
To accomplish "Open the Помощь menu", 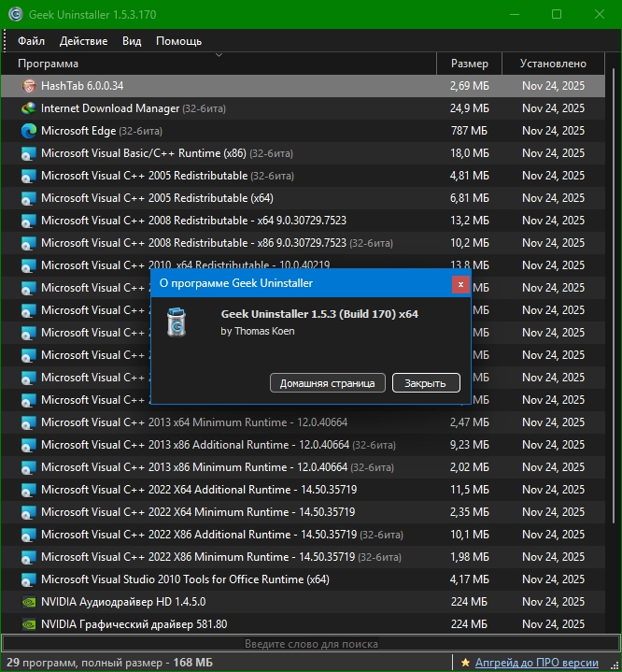I will coord(178,41).
